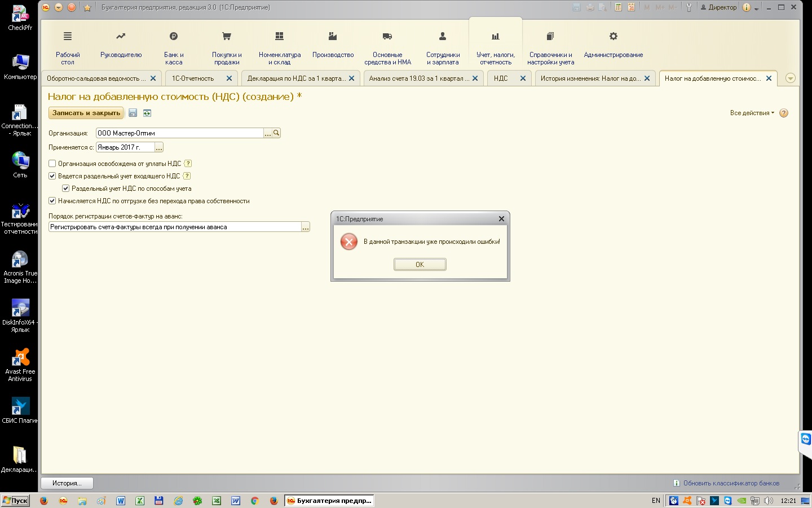Click the Организация input field
Screen dimensions: 812x508
click(x=179, y=133)
